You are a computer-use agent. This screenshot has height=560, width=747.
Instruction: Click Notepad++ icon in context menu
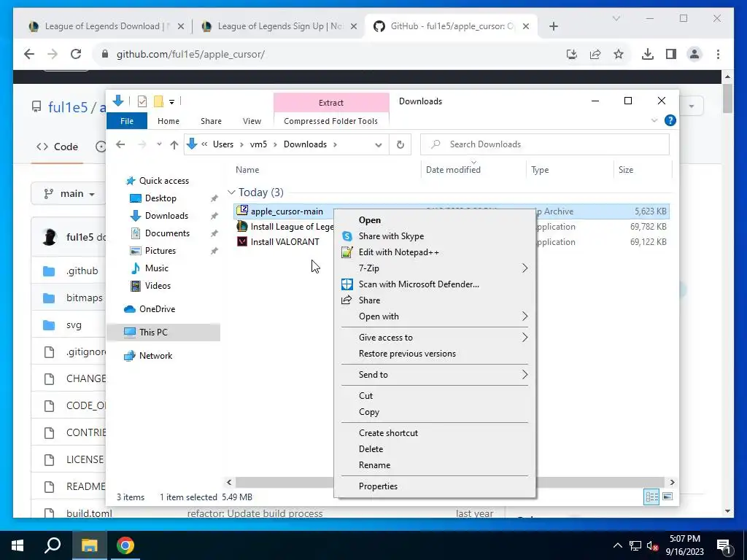(x=347, y=252)
